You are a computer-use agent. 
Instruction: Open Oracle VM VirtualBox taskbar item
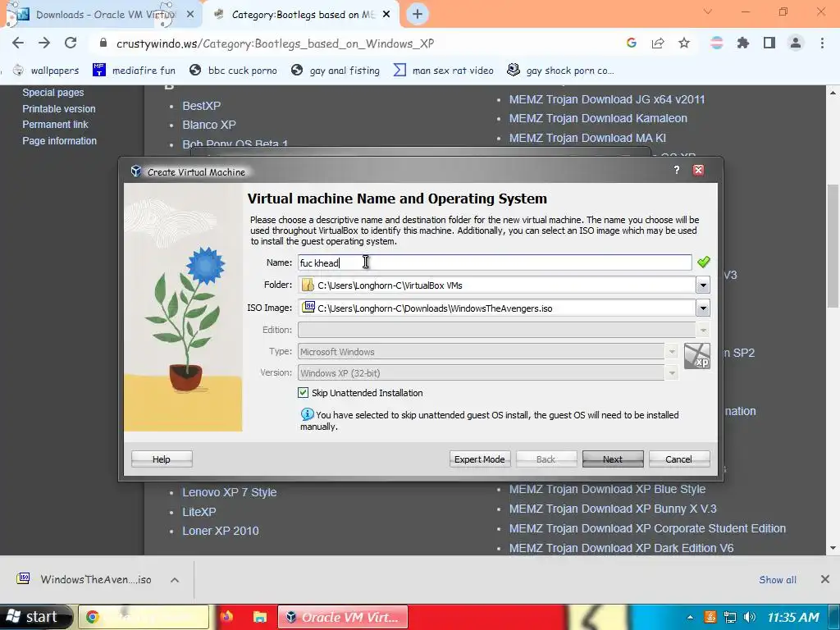click(343, 617)
